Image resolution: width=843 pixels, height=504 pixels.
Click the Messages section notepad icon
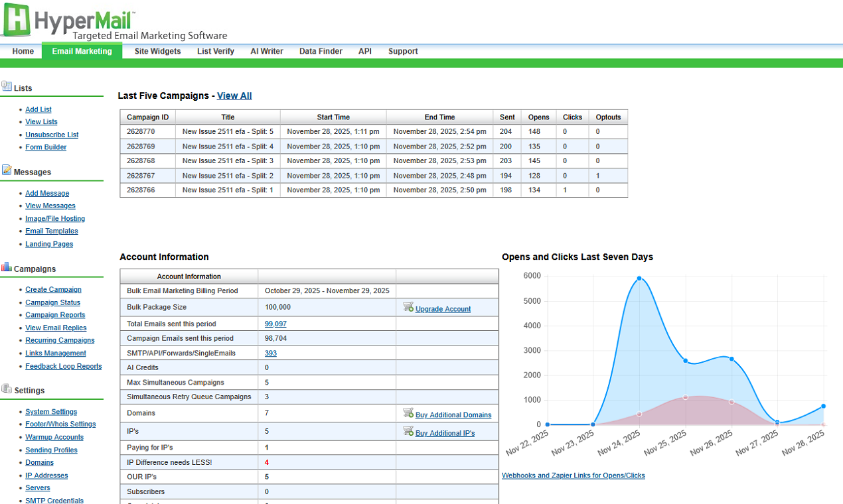click(7, 170)
